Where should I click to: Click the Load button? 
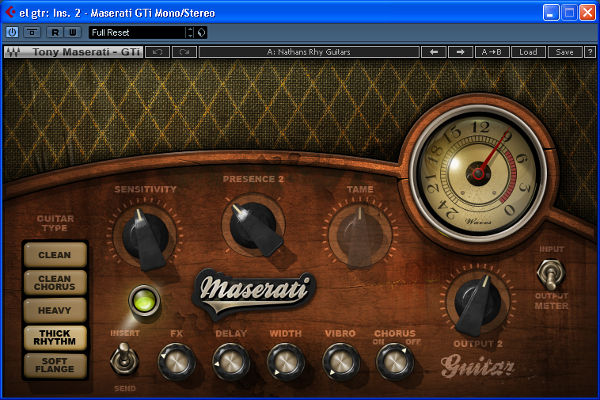(x=528, y=52)
